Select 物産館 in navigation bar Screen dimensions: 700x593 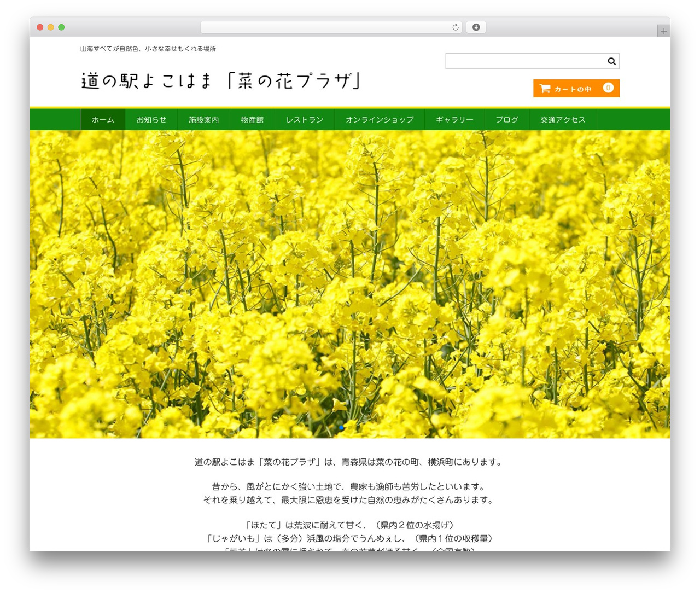point(253,120)
